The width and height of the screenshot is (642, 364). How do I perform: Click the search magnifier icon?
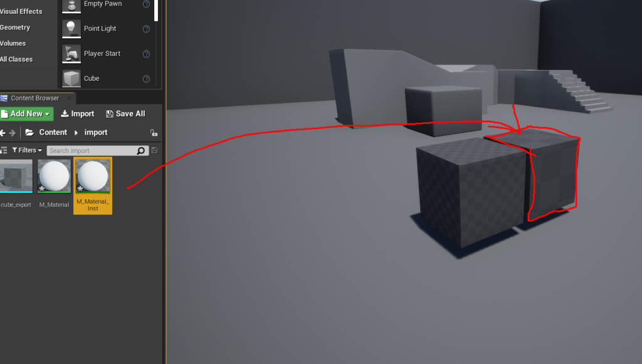click(141, 150)
